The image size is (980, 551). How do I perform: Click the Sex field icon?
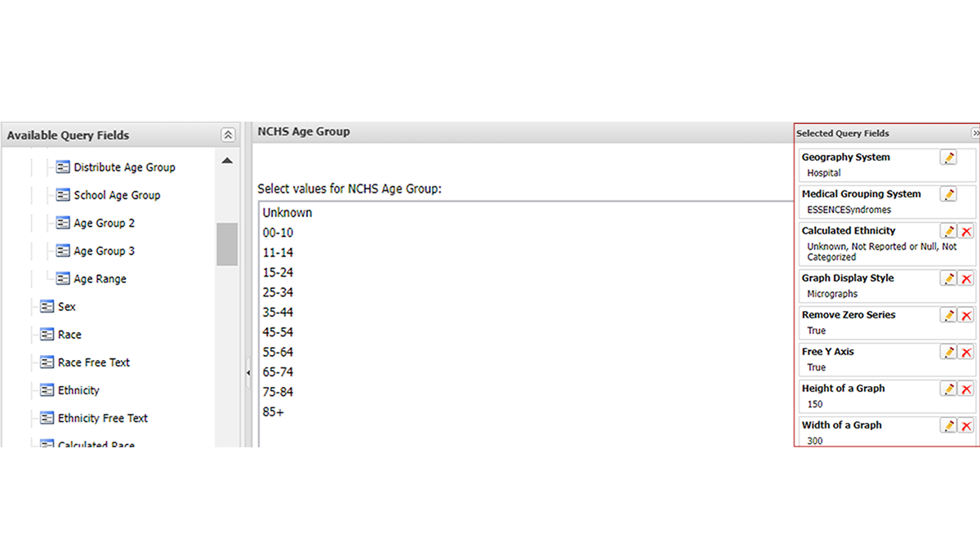pos(47,306)
